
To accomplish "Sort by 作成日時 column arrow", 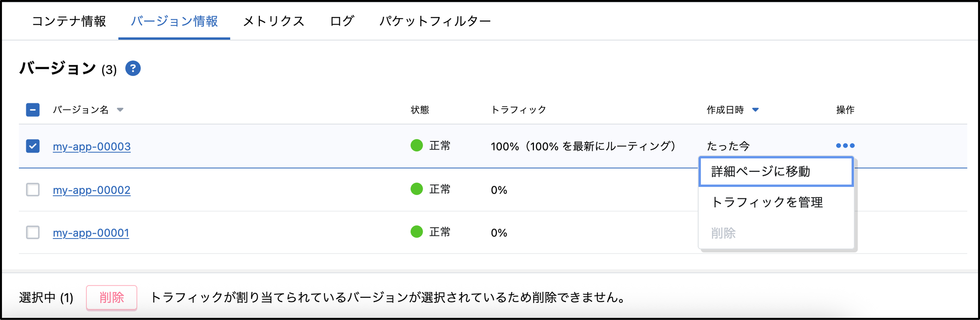I will click(755, 110).
